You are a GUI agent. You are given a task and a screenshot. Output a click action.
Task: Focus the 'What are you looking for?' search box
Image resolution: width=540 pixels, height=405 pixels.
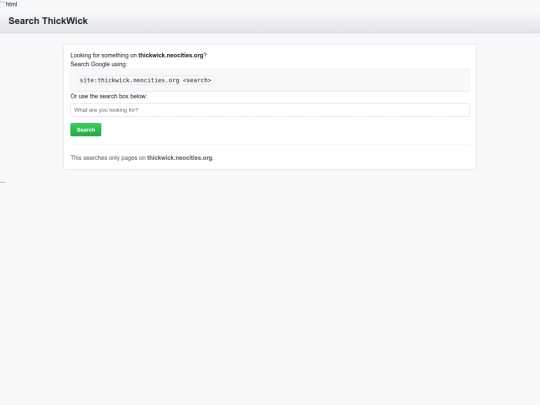pos(270,110)
